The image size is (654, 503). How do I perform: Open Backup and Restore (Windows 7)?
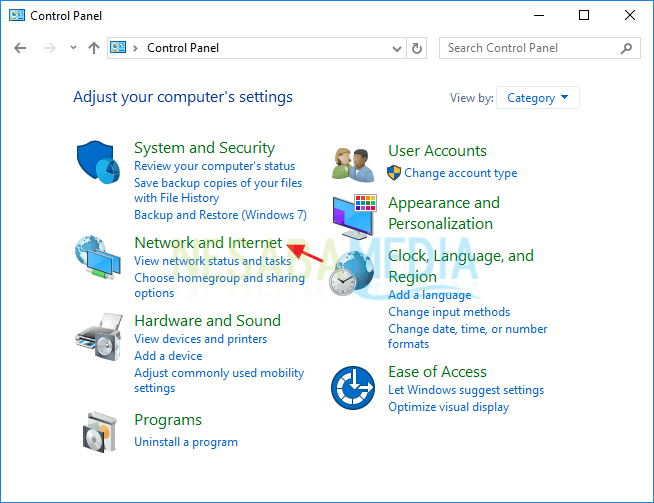tap(220, 215)
